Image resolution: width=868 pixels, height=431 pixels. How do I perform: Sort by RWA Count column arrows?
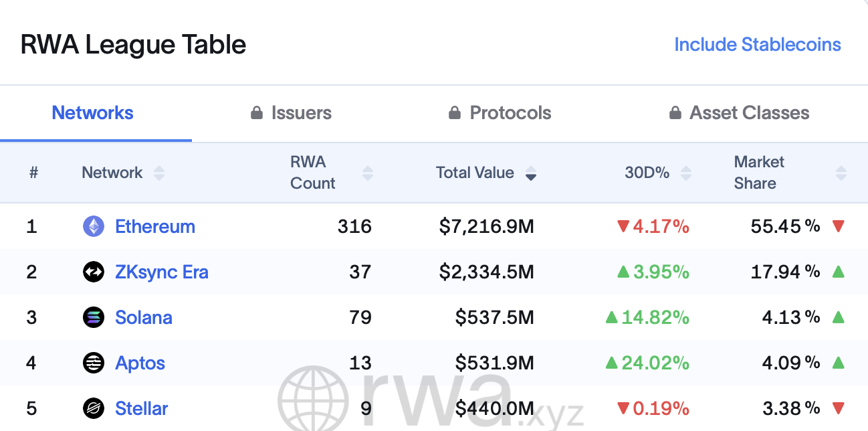[367, 173]
